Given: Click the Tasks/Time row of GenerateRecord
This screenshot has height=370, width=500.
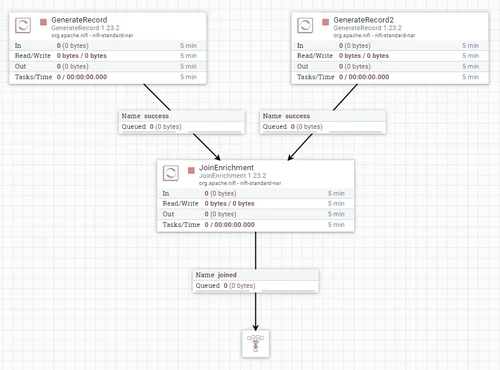Looking at the screenshot, I should [x=107, y=77].
